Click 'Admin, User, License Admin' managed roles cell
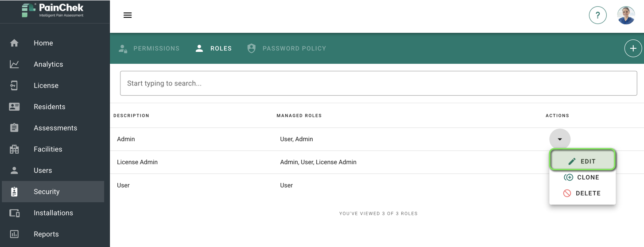The image size is (644, 247). (318, 162)
